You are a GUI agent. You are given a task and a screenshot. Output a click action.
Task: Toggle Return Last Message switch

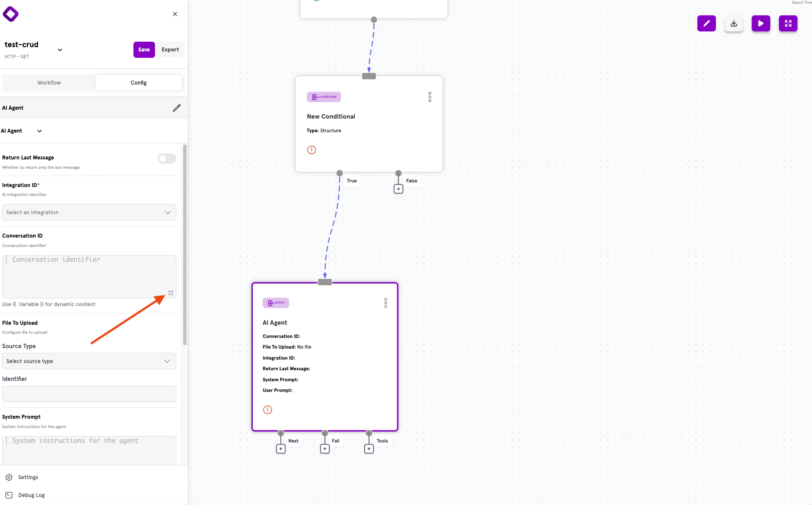(x=167, y=159)
